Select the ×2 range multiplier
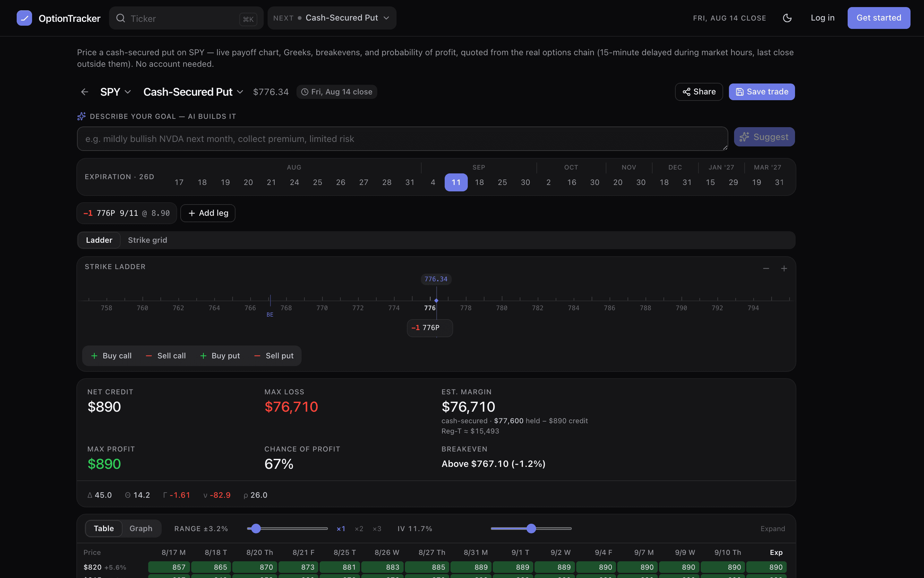This screenshot has width=924, height=578. (358, 529)
